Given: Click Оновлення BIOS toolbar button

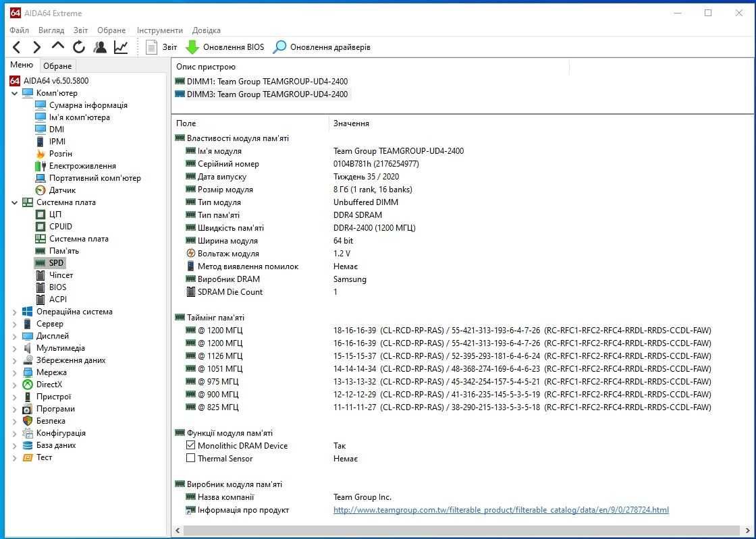Looking at the screenshot, I should [225, 47].
